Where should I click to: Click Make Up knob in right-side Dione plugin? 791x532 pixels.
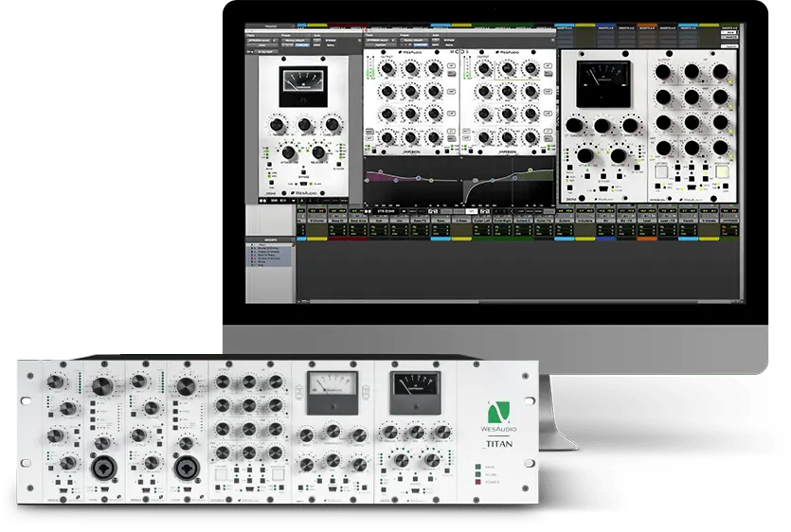[x=630, y=125]
